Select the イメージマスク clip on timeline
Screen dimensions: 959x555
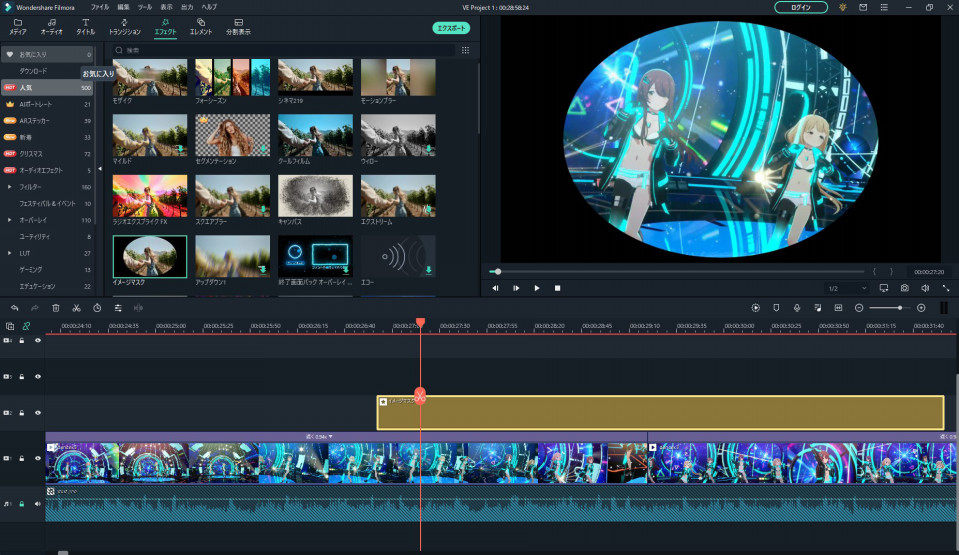[x=661, y=412]
